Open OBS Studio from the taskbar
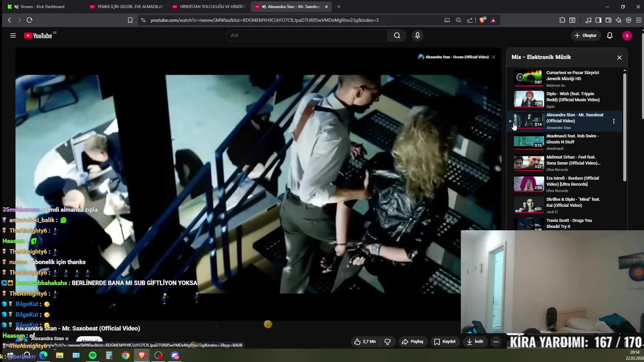The width and height of the screenshot is (644, 362). (158, 355)
